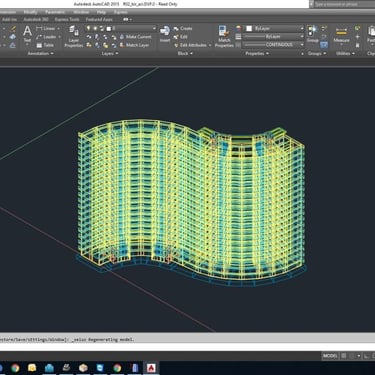Click the lineweight icon in Properties panel
The image size is (375, 375).
tap(238, 37)
